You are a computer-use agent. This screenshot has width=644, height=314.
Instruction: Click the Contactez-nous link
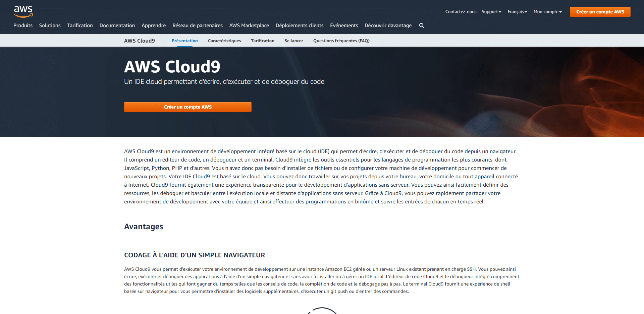pos(461,12)
